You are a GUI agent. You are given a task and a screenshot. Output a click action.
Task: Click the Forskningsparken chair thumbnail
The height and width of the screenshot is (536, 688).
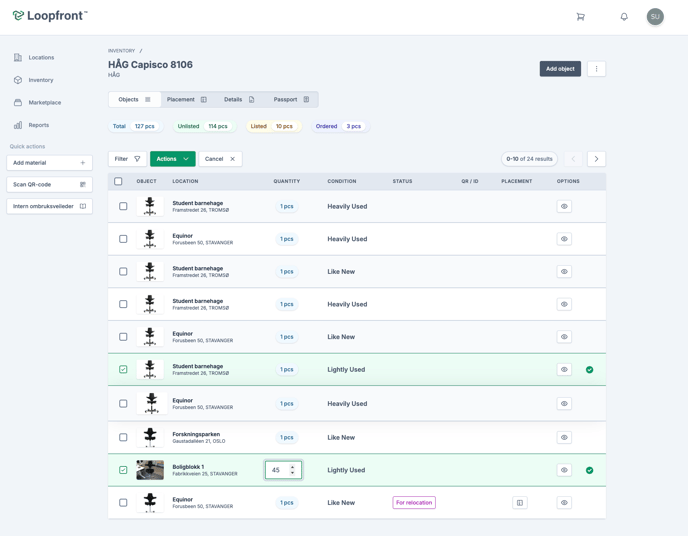(x=150, y=437)
